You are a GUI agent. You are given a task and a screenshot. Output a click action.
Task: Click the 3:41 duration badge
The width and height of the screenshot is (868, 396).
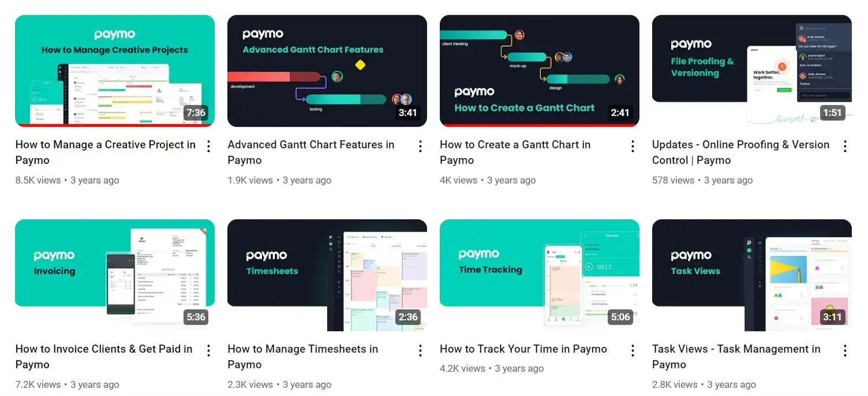[408, 113]
